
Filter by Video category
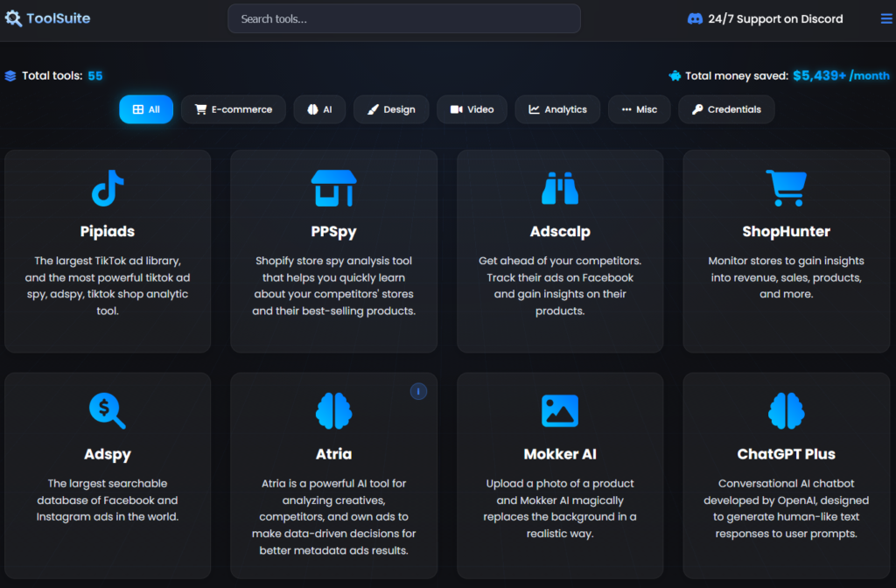coord(472,109)
